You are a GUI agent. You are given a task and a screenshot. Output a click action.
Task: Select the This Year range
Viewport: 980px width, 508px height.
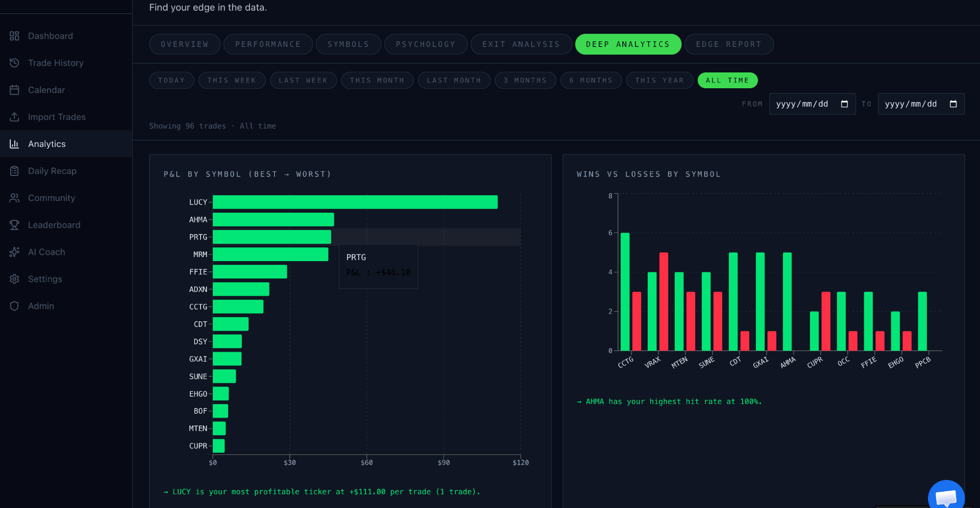[x=659, y=80]
